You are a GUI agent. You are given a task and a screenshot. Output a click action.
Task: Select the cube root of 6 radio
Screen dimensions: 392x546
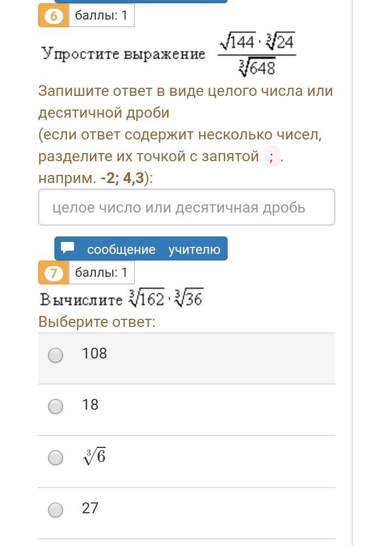(56, 458)
